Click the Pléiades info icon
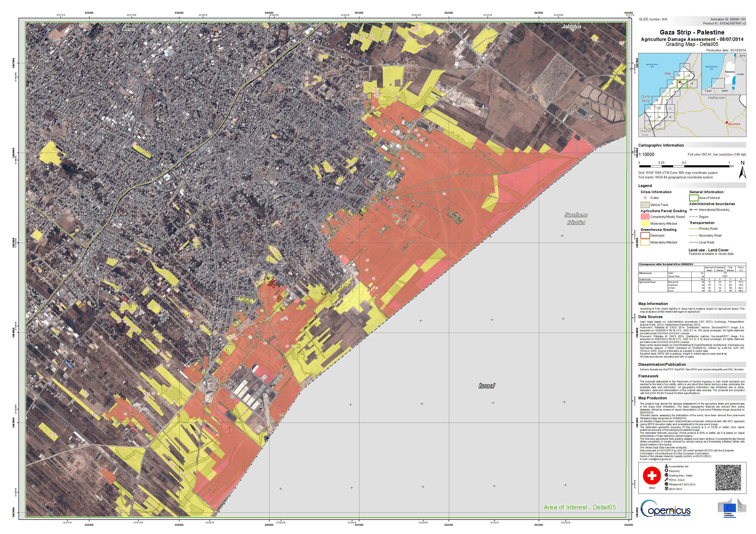 pyautogui.click(x=666, y=484)
